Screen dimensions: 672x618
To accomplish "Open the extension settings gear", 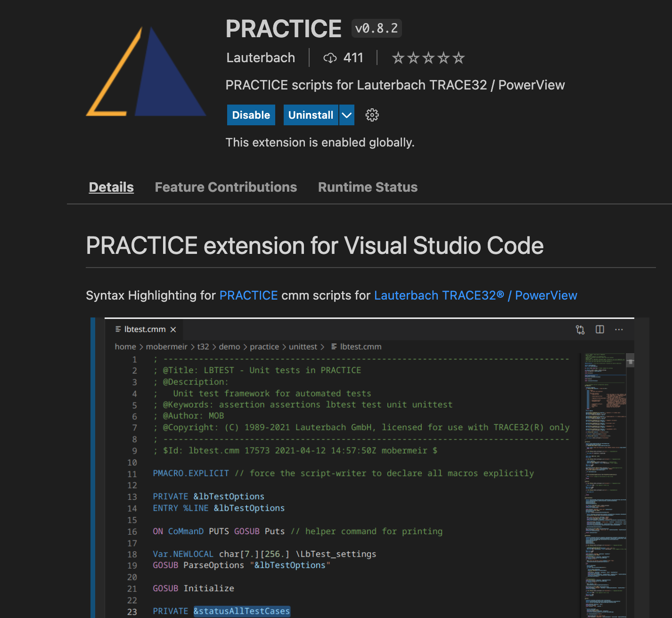I will tap(372, 115).
